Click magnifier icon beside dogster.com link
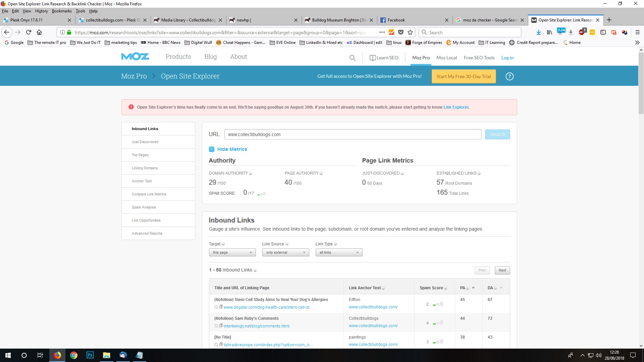The height and width of the screenshot is (362, 644). click(216, 307)
